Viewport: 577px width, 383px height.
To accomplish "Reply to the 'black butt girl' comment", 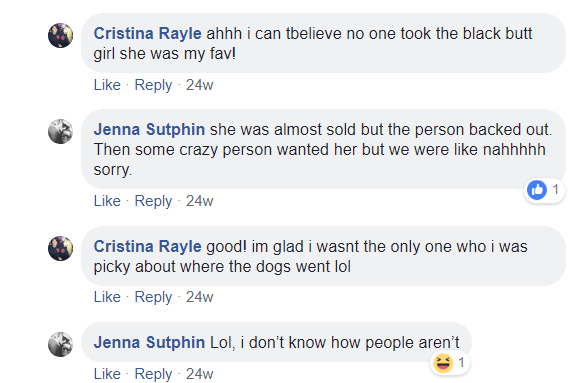I will [x=153, y=85].
